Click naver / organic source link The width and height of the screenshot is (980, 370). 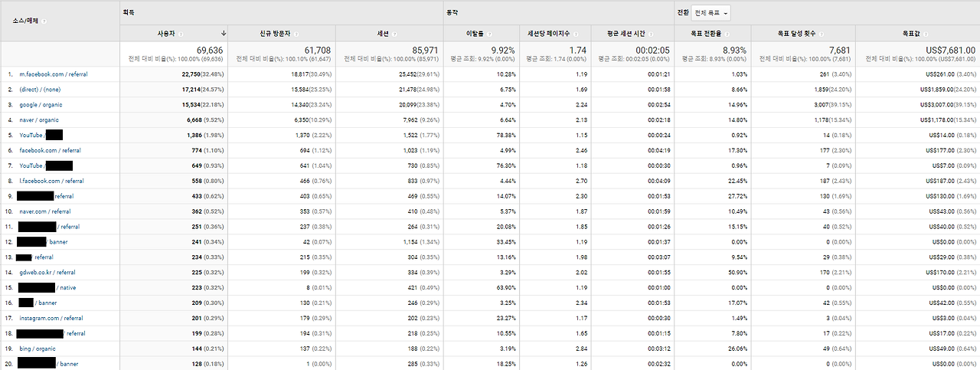tap(39, 120)
